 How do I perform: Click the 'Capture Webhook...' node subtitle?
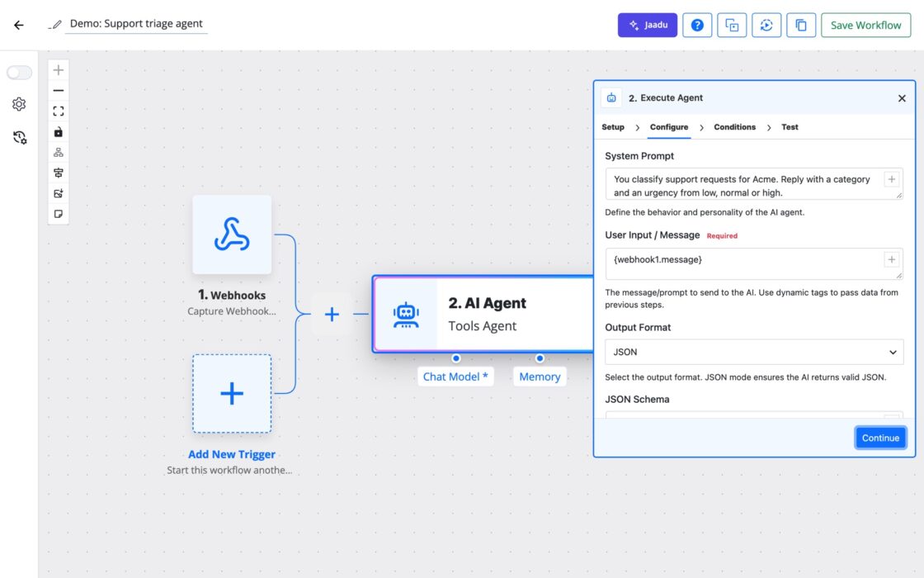[x=232, y=310]
